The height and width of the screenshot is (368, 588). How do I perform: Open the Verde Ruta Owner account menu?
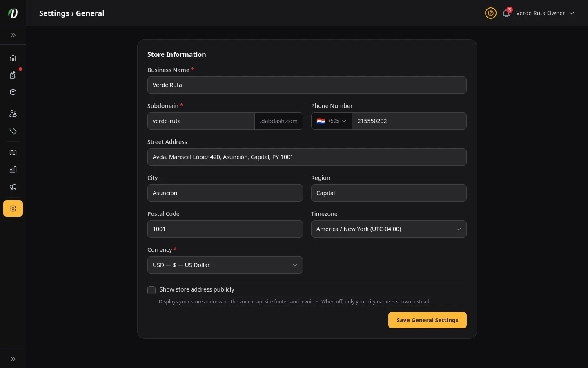coord(540,13)
